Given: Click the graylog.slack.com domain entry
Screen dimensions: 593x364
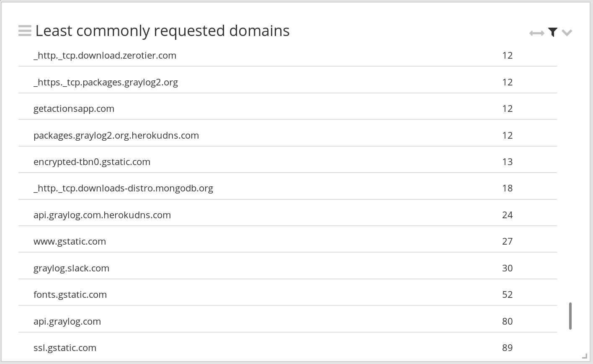Looking at the screenshot, I should 71,268.
